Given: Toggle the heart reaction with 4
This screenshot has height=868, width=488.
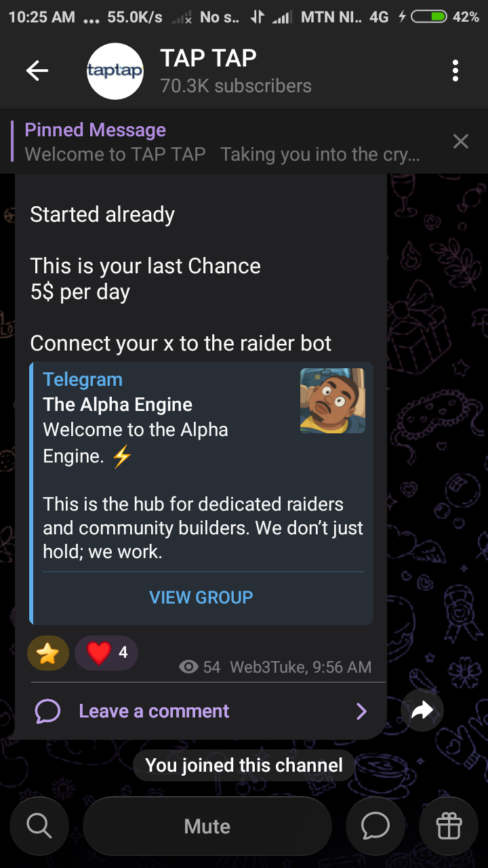Looking at the screenshot, I should pyautogui.click(x=106, y=653).
